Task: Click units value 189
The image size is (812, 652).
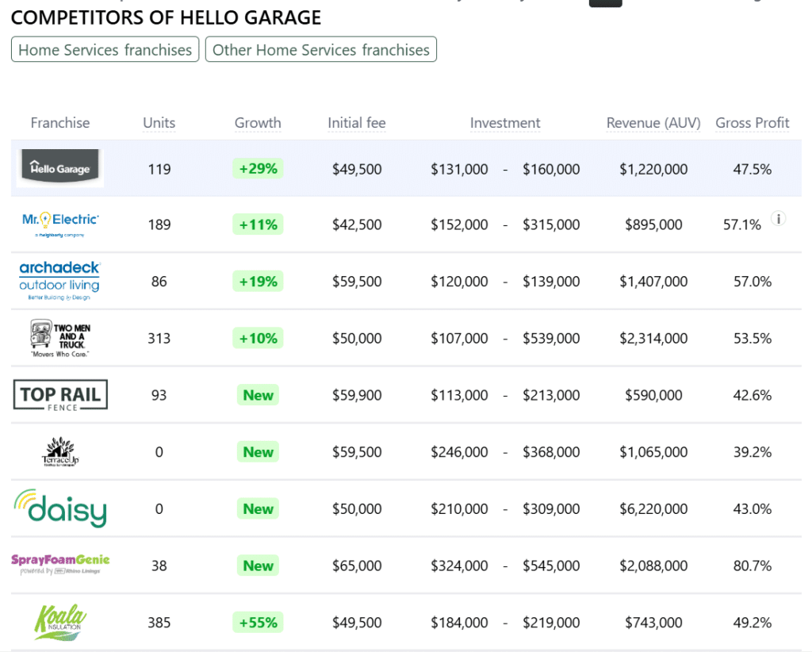Action: [159, 224]
